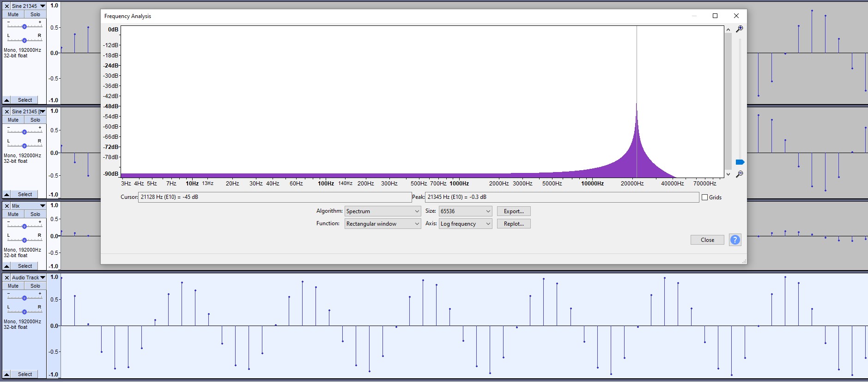The image size is (868, 382).
Task: Open the first Sine 21345 track menu
Action: [x=28, y=6]
